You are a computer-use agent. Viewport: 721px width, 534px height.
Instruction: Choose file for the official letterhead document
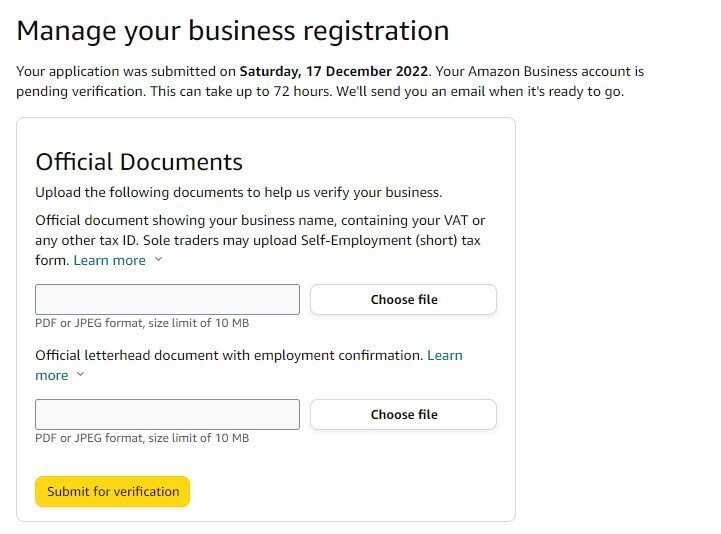click(x=403, y=414)
